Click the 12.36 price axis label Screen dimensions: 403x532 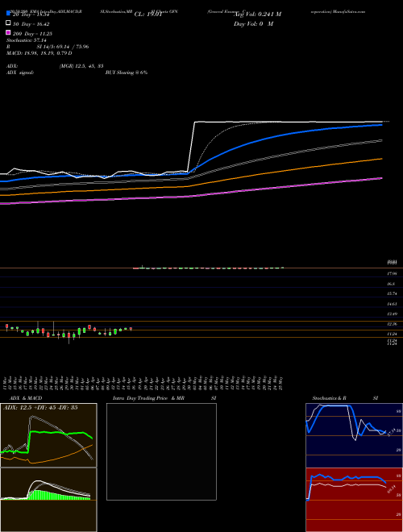[393, 324]
